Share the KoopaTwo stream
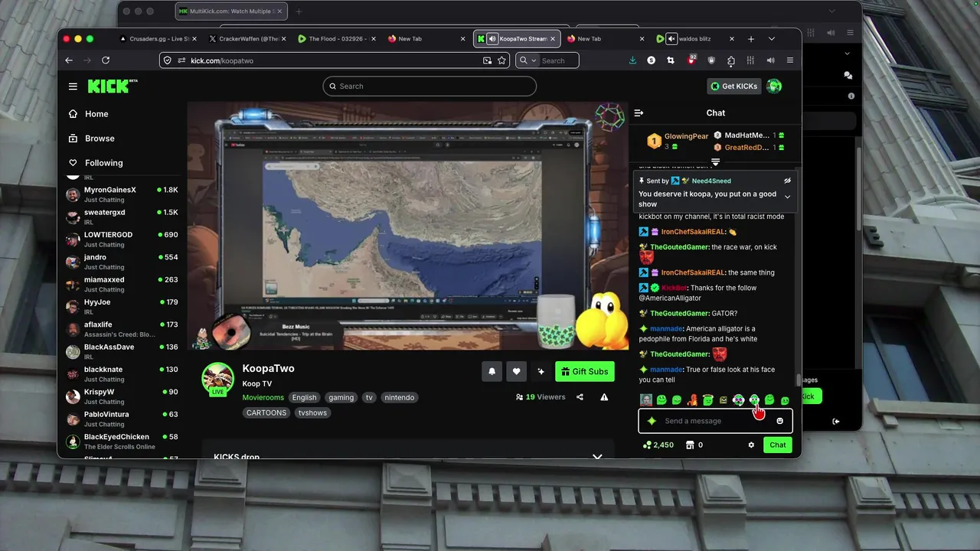Image resolution: width=980 pixels, height=551 pixels. pos(580,397)
